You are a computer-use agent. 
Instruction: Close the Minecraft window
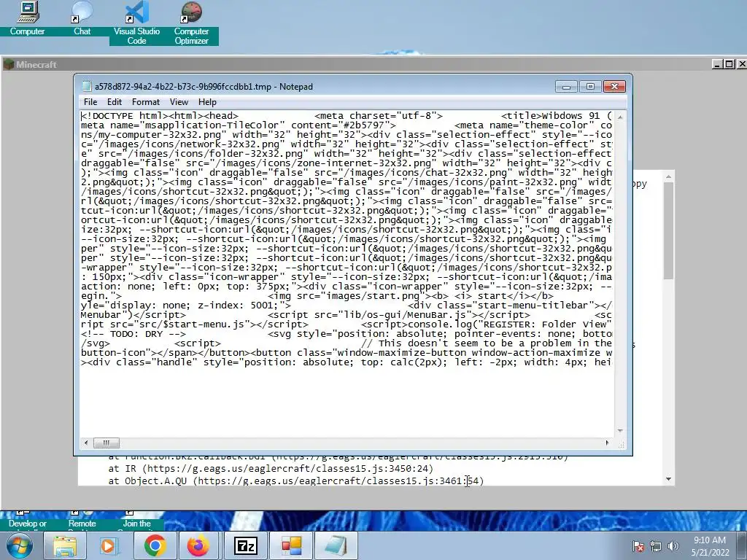tap(741, 64)
